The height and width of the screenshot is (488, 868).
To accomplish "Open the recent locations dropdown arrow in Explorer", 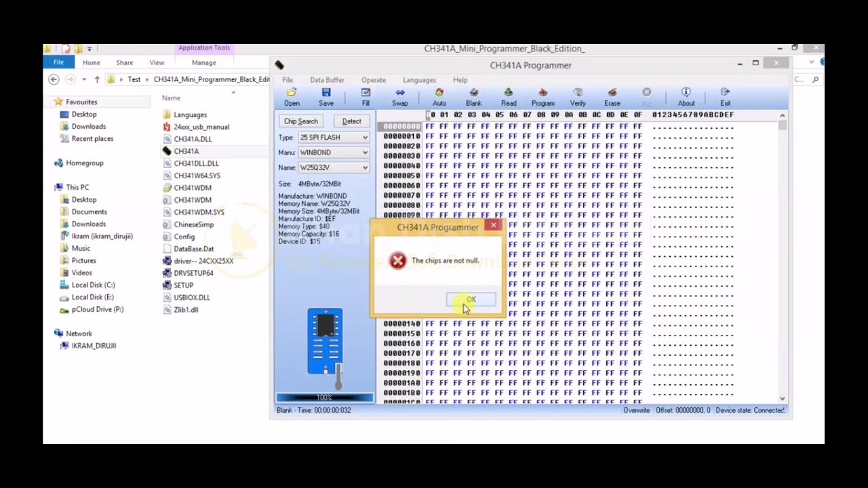I will [x=84, y=79].
